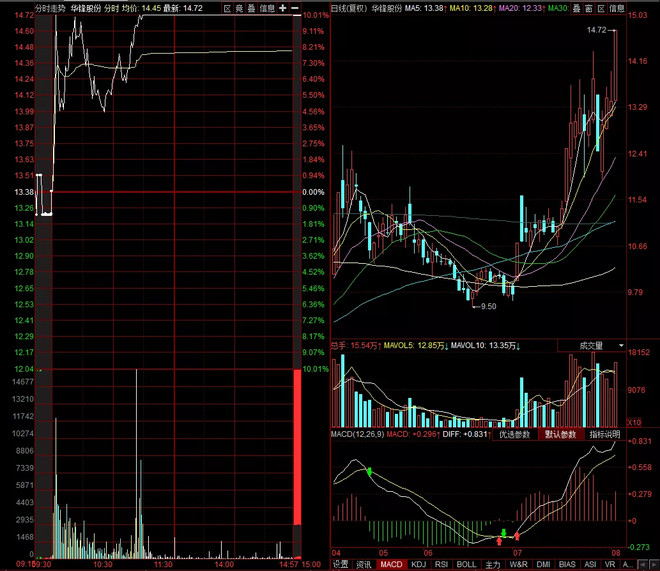
Task: Switch to the 资讯 news tab
Action: 364,564
